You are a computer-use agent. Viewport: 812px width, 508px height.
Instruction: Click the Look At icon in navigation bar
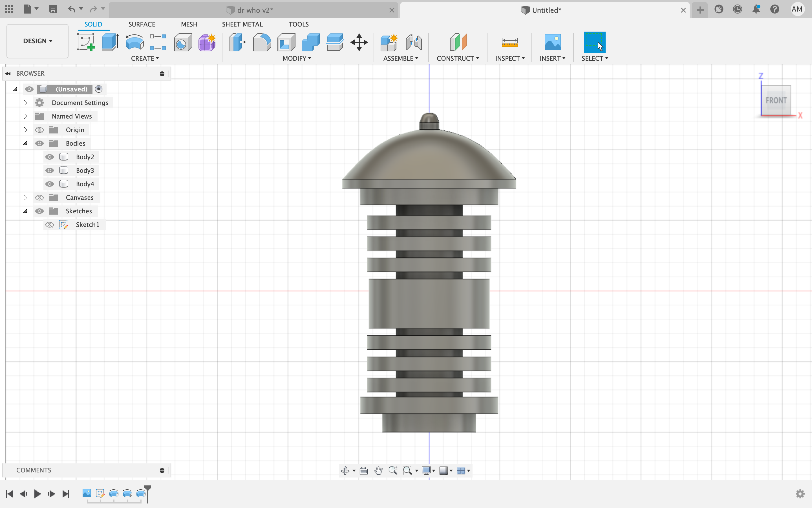coord(364,471)
